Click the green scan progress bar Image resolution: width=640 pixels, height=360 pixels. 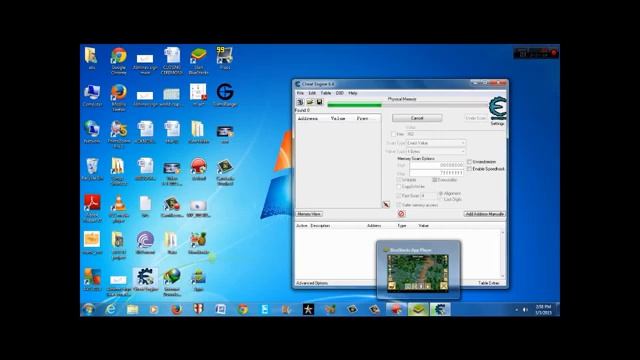[x=354, y=105]
